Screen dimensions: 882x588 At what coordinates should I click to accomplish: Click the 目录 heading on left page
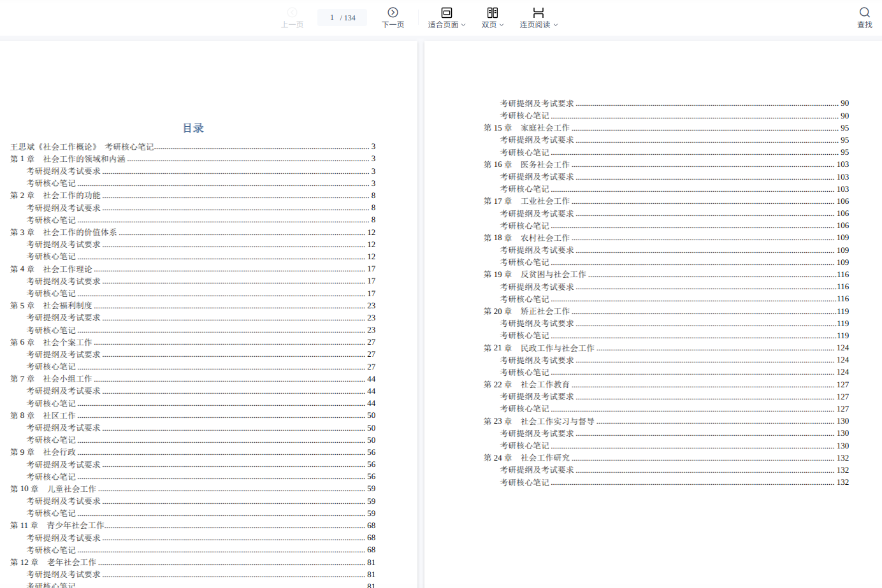tap(193, 128)
